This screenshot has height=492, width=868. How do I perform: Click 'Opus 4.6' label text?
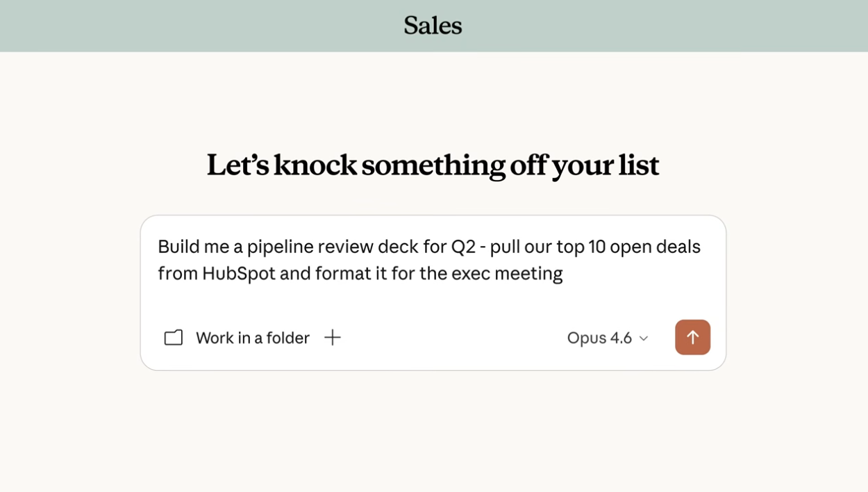(599, 338)
